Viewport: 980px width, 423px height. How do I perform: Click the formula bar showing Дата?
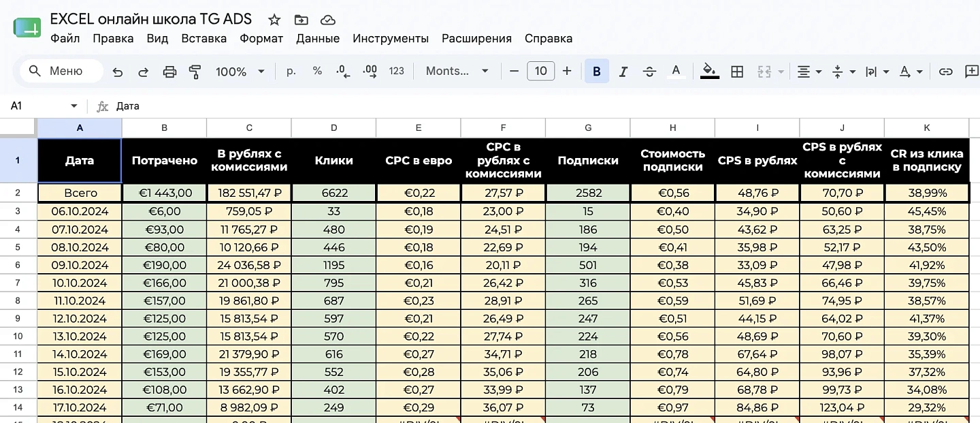coord(544,106)
